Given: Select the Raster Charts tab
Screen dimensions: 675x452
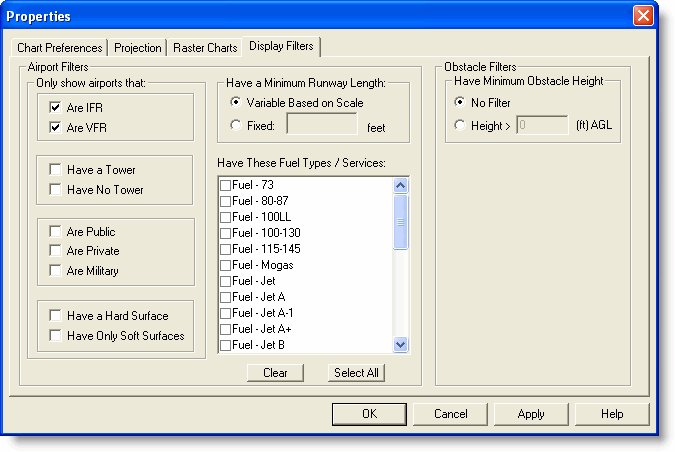Looking at the screenshot, I should tap(205, 47).
